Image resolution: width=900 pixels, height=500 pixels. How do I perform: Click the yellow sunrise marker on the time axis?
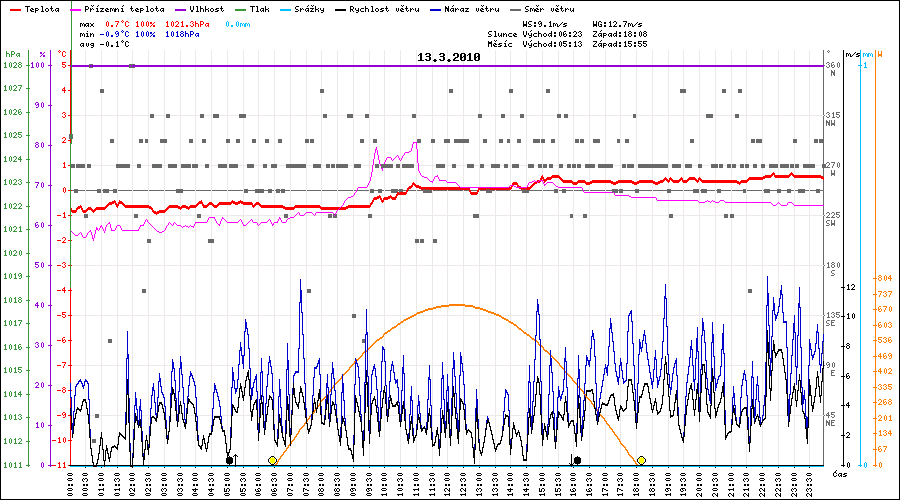click(272, 460)
